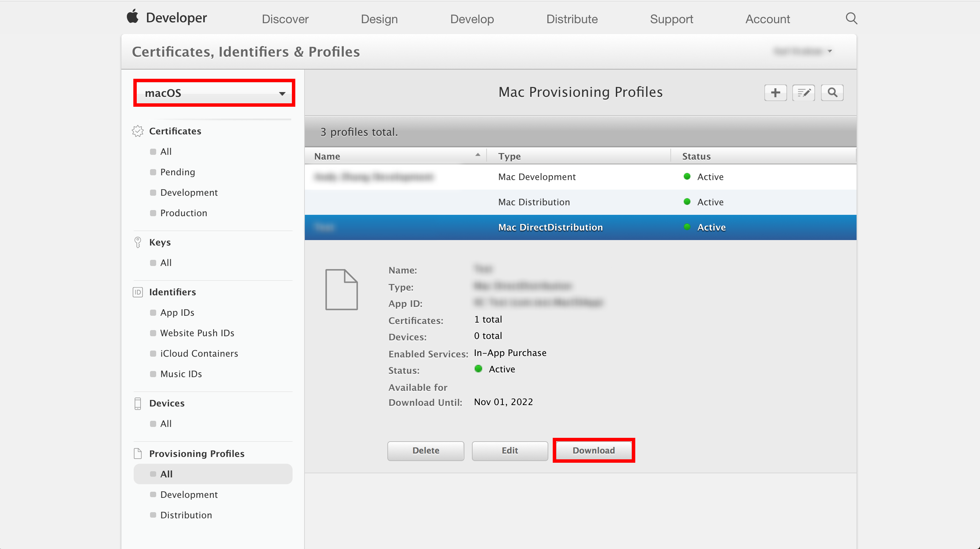Click the Delete button for profile
The height and width of the screenshot is (549, 980).
(x=426, y=450)
